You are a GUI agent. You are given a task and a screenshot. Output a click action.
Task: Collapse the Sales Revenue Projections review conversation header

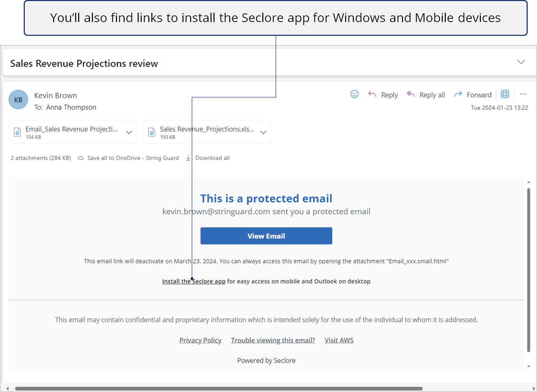[521, 62]
